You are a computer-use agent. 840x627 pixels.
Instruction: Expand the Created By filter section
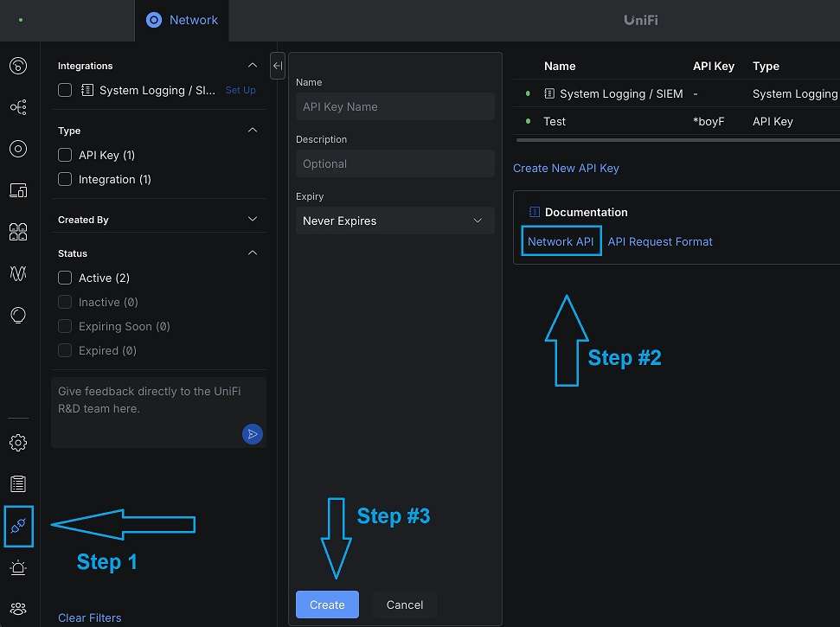(253, 219)
